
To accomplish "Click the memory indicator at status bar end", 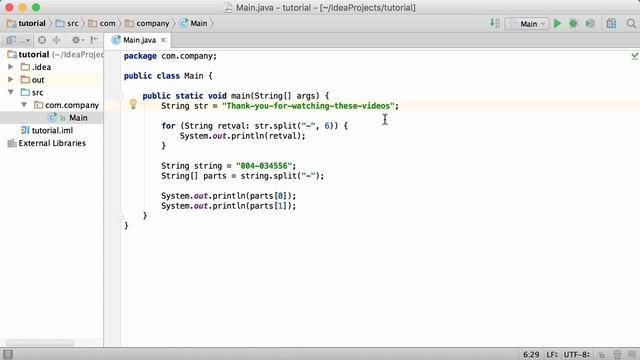I will 632,354.
